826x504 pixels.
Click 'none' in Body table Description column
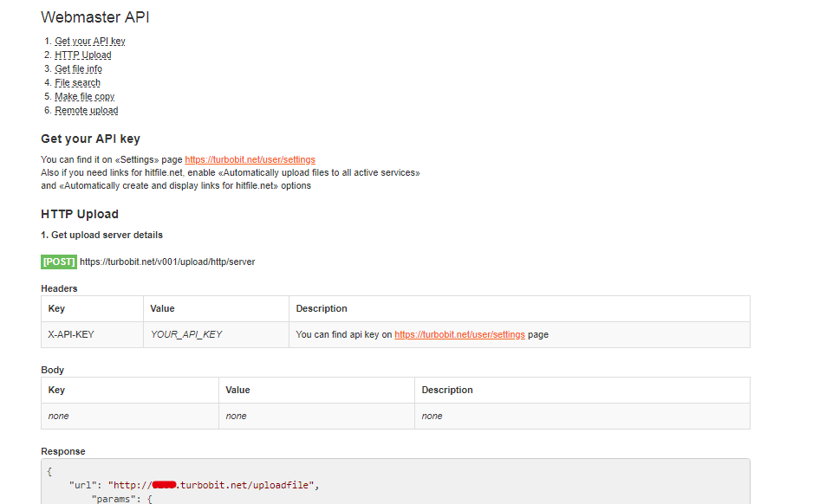(432, 417)
